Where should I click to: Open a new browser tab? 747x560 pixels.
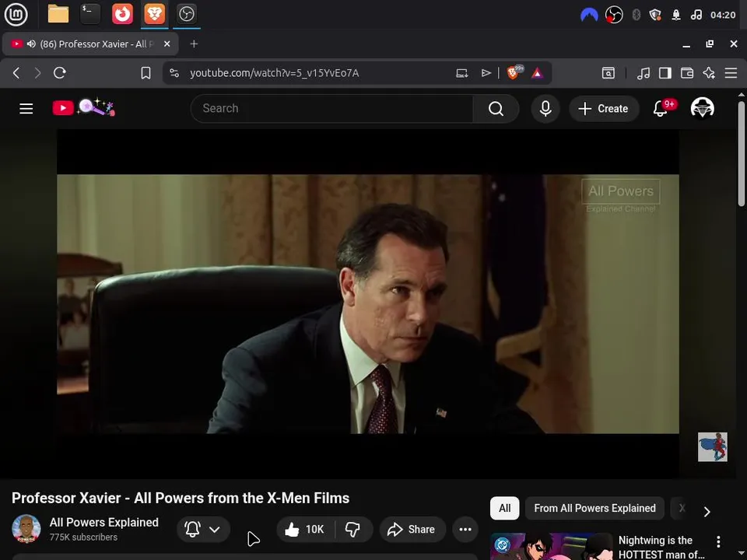(x=194, y=44)
